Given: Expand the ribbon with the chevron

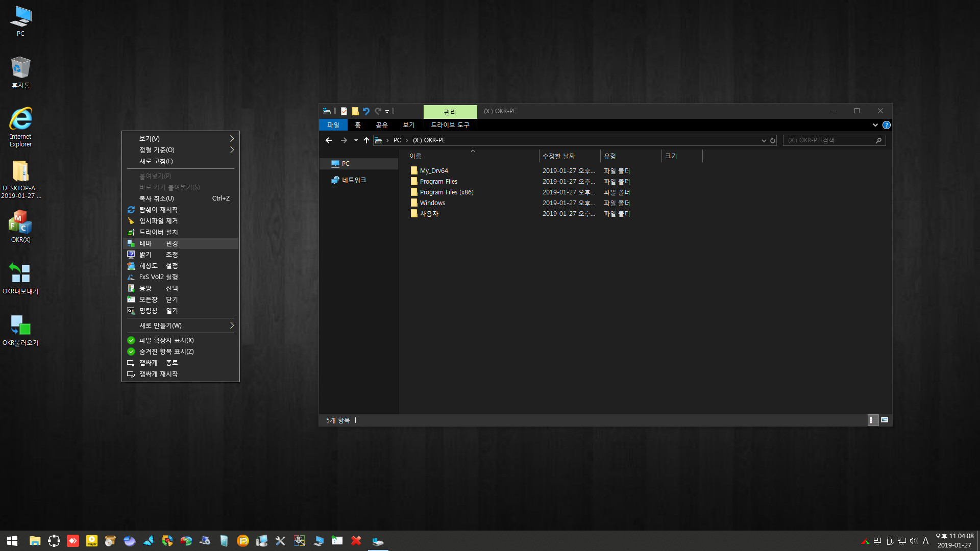Looking at the screenshot, I should [875, 125].
